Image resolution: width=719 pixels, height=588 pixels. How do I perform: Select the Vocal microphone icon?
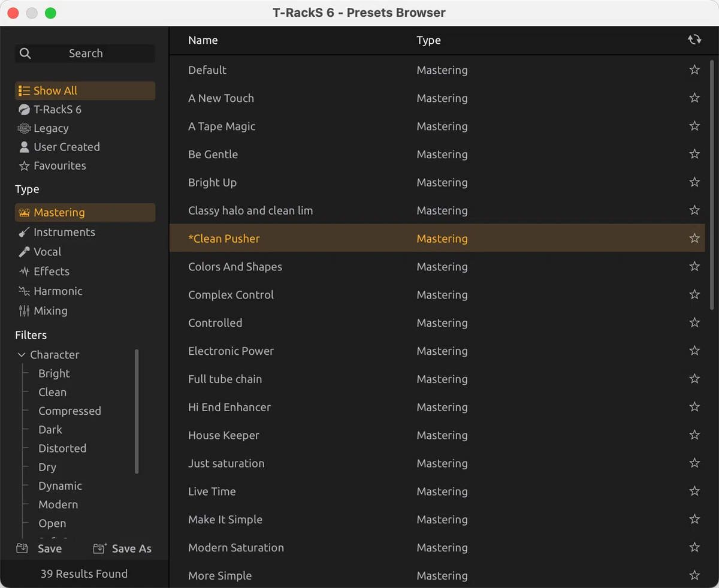click(24, 252)
